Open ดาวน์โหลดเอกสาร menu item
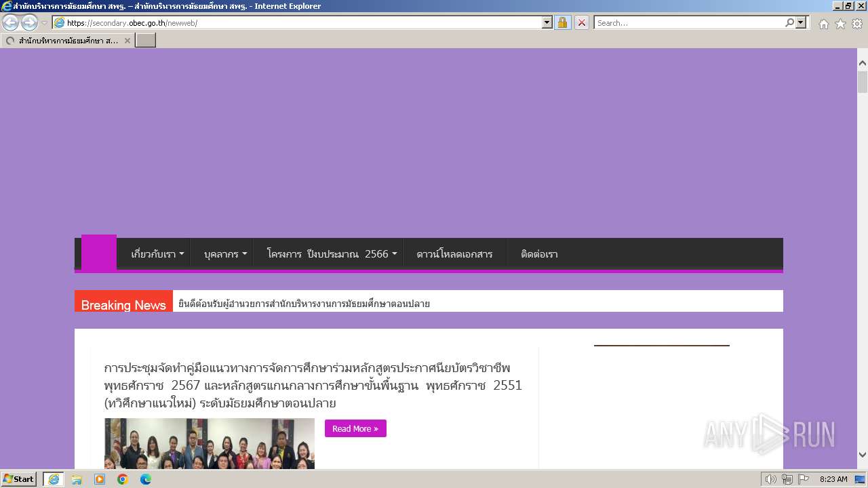 [x=454, y=254]
